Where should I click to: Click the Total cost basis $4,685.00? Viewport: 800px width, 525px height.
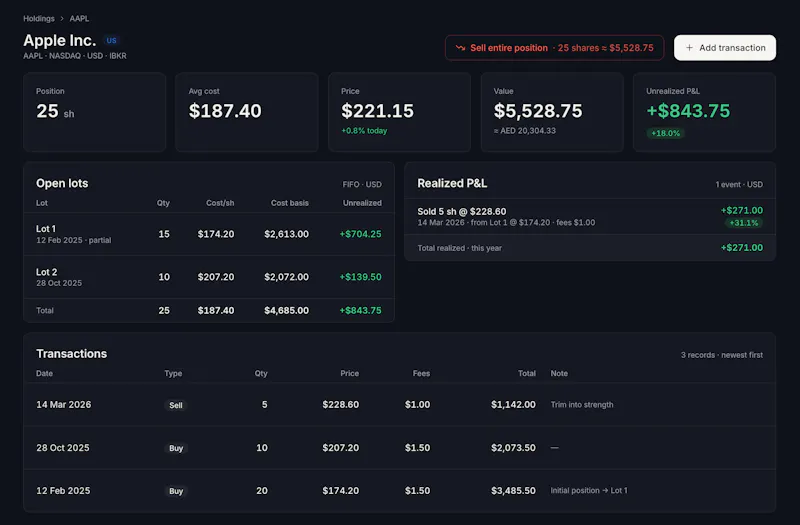pyautogui.click(x=286, y=310)
